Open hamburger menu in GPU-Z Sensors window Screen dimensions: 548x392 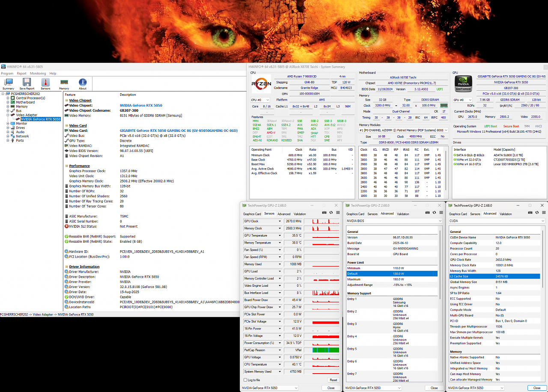(338, 212)
